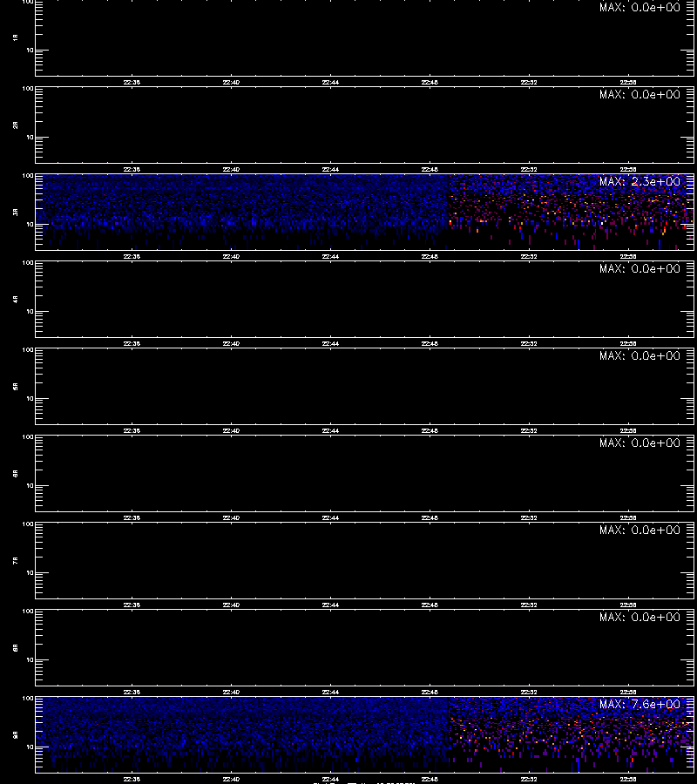Click the MAX: 0.0e+00 label in panel 6R
697x784 pixels.
[639, 443]
